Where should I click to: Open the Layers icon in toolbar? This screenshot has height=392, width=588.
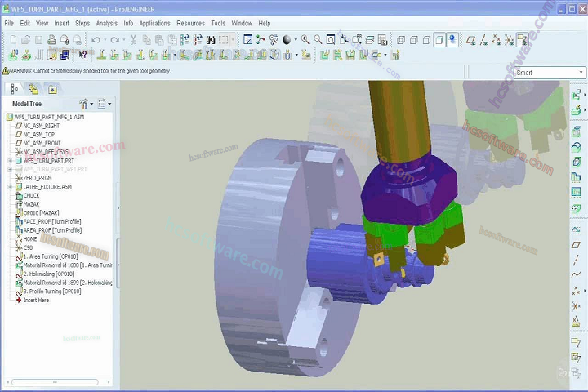(x=370, y=40)
